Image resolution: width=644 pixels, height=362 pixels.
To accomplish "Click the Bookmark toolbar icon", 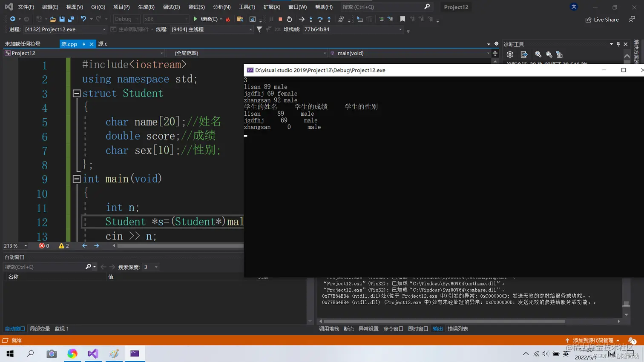I will click(x=402, y=19).
